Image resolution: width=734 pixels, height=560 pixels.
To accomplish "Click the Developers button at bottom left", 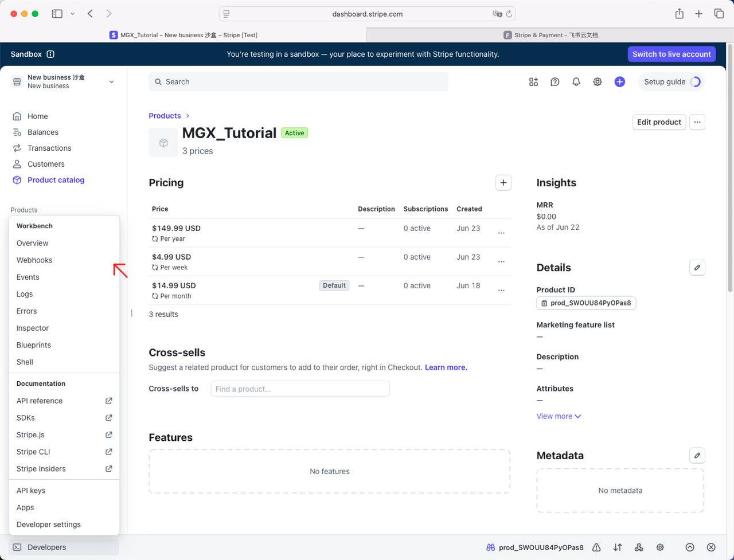I will pos(64,547).
